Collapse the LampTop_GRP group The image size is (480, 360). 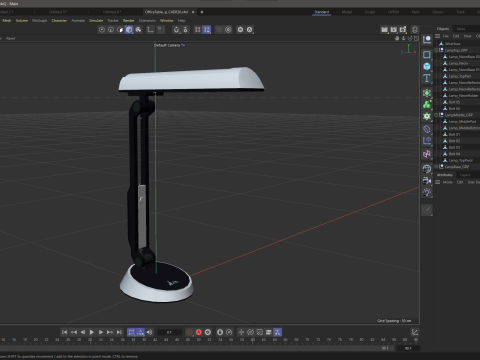(436, 50)
